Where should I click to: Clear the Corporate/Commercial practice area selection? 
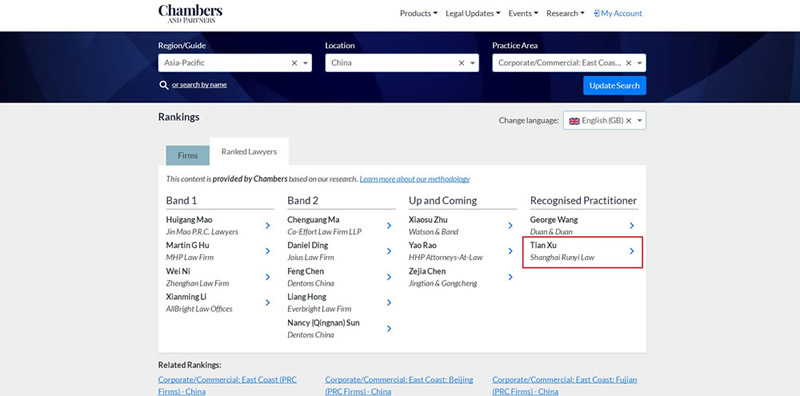tap(629, 63)
